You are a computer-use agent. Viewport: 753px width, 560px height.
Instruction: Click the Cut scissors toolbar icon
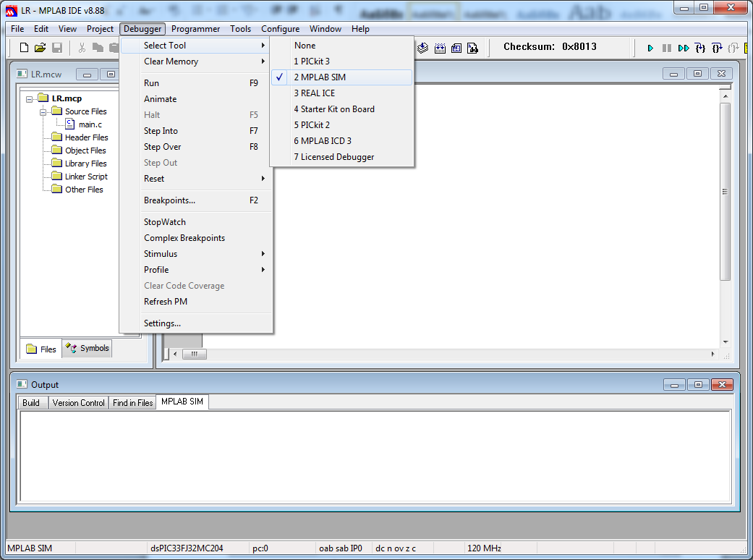(82, 48)
